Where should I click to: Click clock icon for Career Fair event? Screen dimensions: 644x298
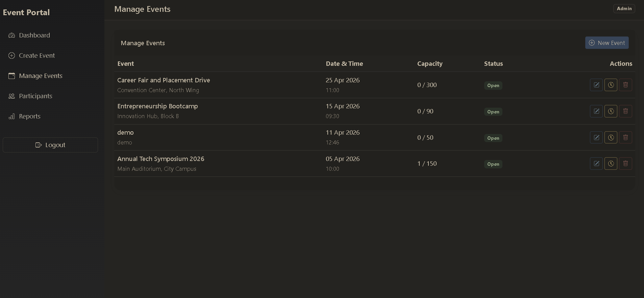click(x=611, y=85)
